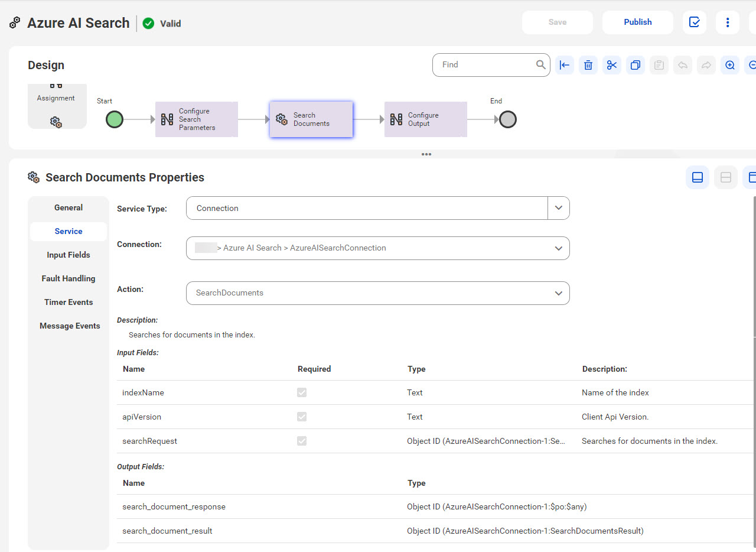Click the indexName field name
756x552 pixels.
(x=143, y=392)
